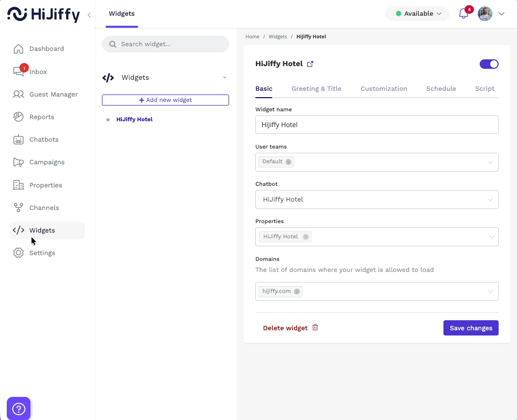Open the Dashboard home icon
Viewport: 517px width, 420px height.
click(x=18, y=49)
